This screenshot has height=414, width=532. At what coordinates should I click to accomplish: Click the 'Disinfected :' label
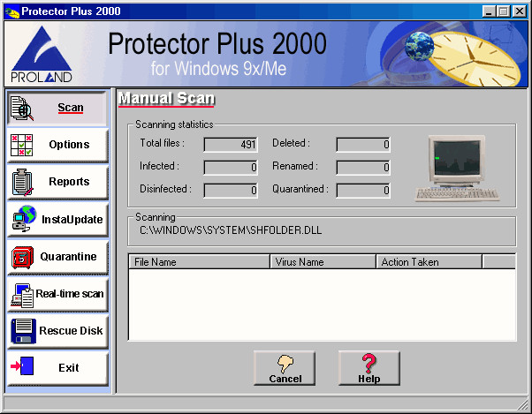point(165,189)
